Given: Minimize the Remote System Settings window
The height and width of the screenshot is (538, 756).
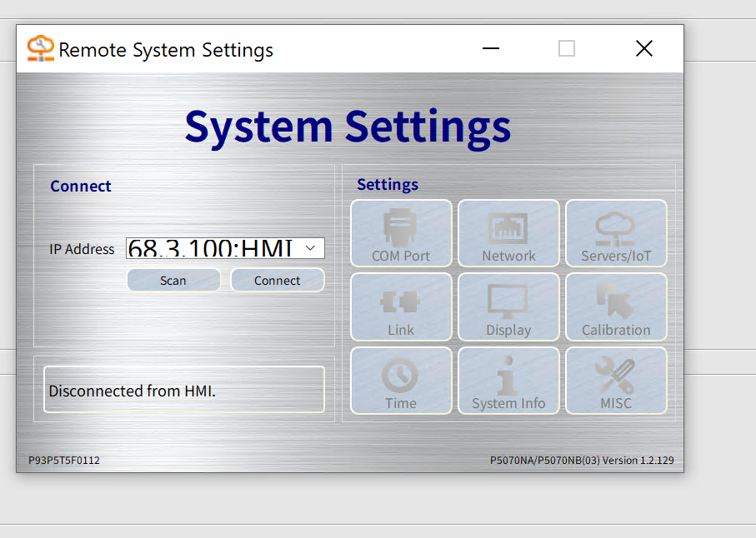Looking at the screenshot, I should (491, 48).
